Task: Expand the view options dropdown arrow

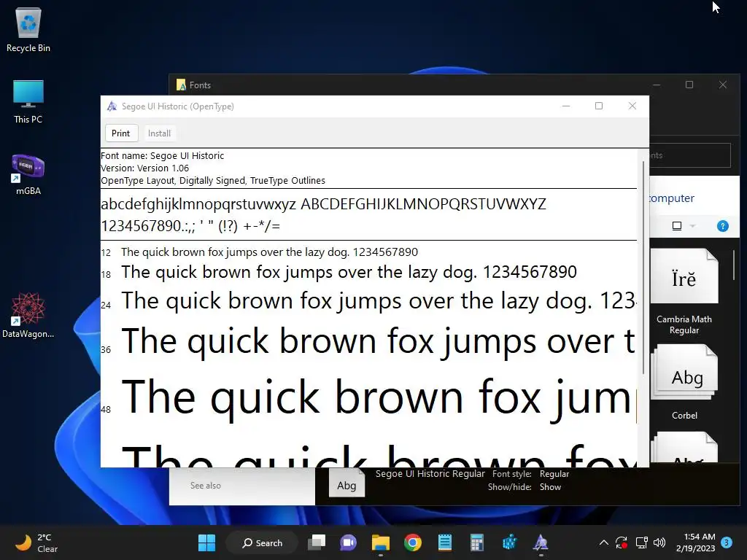Action: [693, 226]
